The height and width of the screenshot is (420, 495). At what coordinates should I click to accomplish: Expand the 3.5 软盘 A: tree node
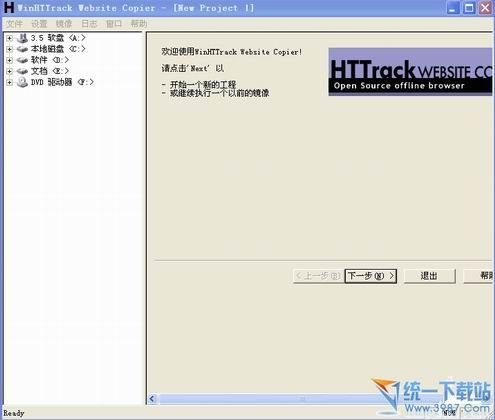(x=9, y=38)
